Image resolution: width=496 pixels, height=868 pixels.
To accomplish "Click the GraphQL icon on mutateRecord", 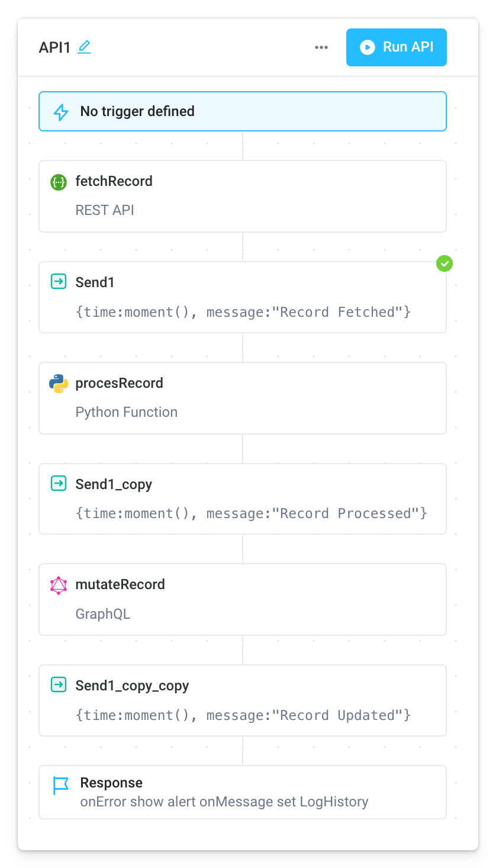I will 59,585.
